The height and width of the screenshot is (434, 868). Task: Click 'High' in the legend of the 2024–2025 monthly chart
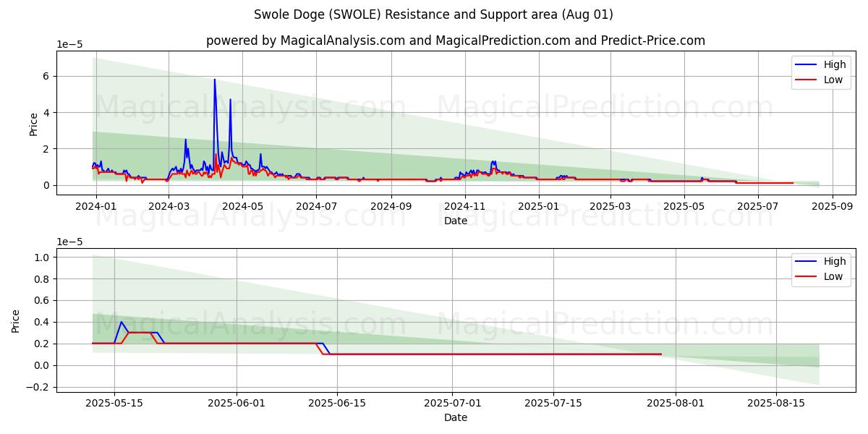pyautogui.click(x=835, y=64)
